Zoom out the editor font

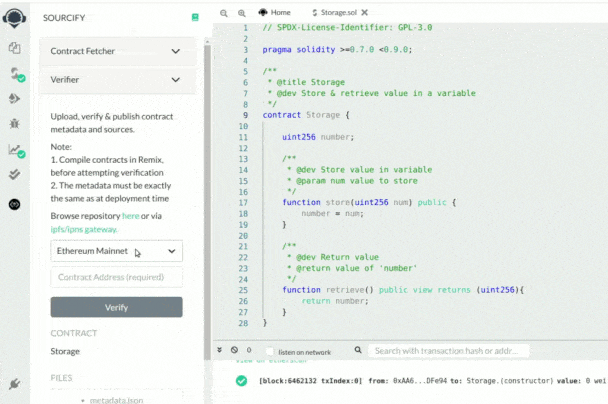(224, 12)
